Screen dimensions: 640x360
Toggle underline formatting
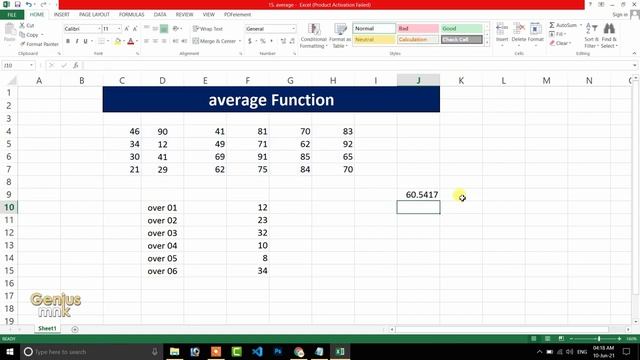[x=85, y=41]
